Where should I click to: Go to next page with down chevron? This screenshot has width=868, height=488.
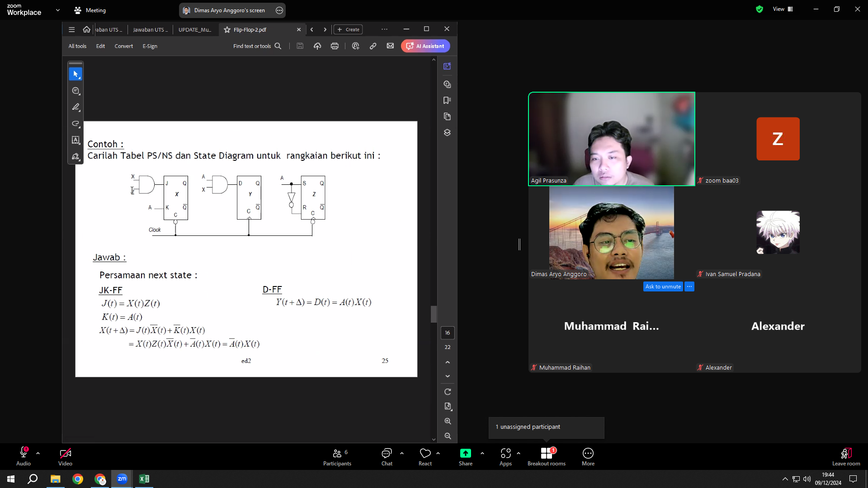point(448,376)
